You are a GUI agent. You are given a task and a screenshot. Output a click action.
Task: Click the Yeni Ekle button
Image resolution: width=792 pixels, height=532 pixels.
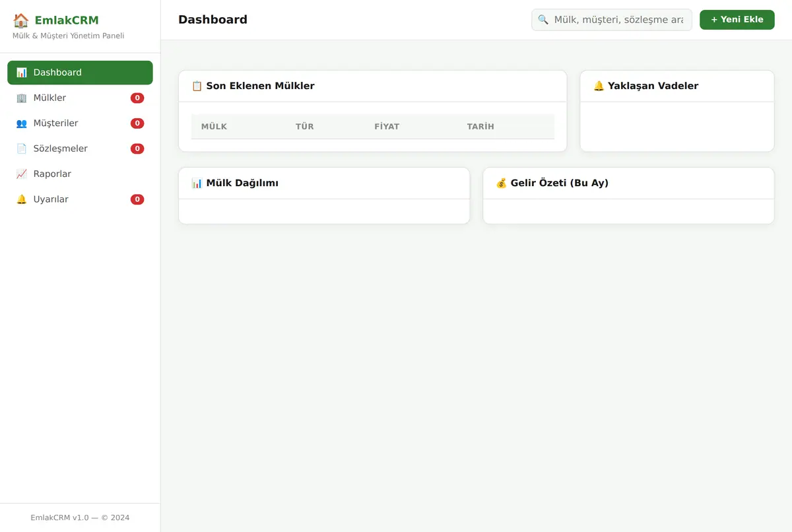[737, 20]
